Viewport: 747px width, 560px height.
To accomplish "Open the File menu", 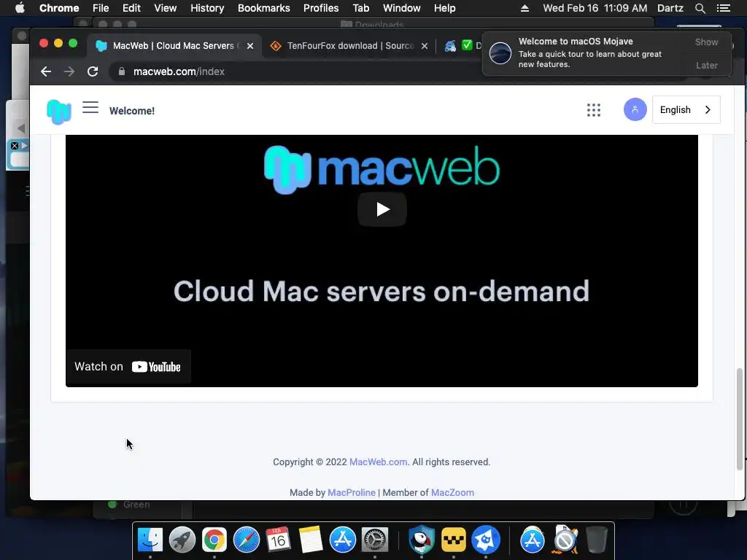I will point(101,8).
